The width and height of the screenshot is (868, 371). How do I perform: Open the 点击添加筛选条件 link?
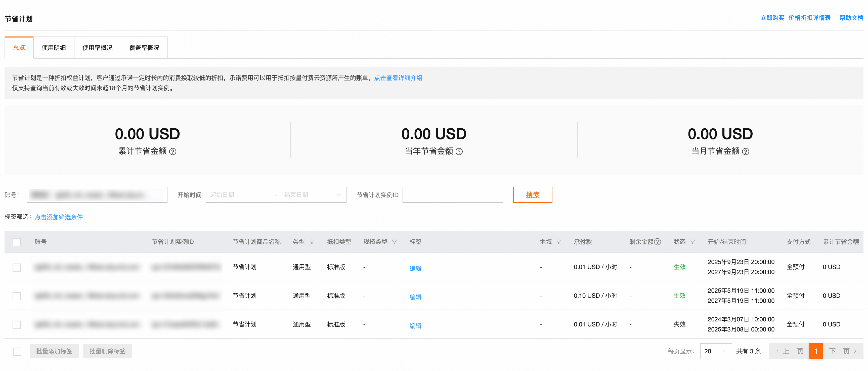59,217
